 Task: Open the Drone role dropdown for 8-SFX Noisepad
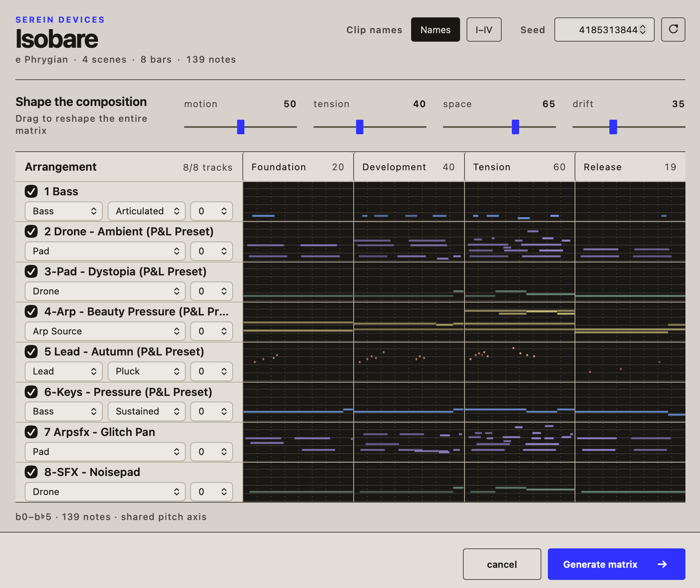point(105,492)
